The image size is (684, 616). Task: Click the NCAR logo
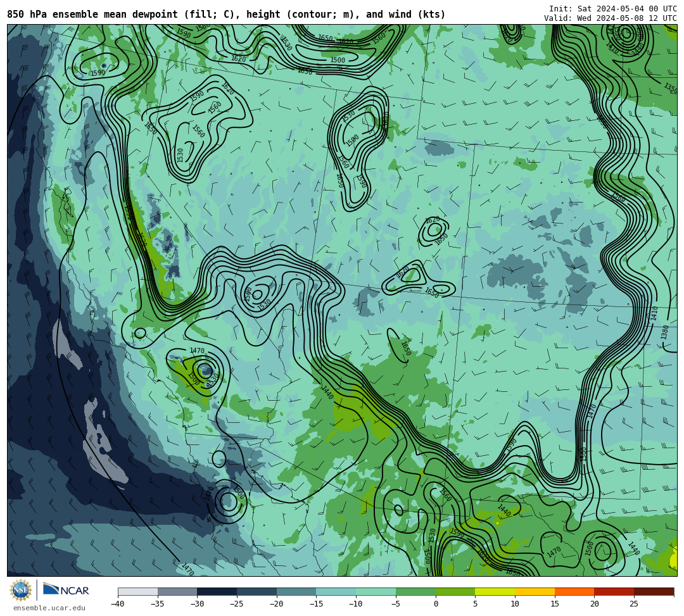[x=66, y=590]
